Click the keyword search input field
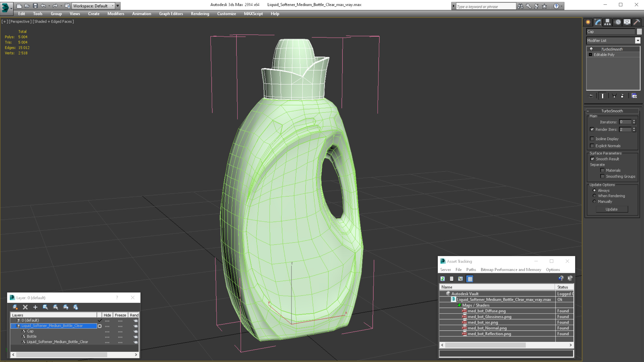The height and width of the screenshot is (362, 644). point(486,6)
